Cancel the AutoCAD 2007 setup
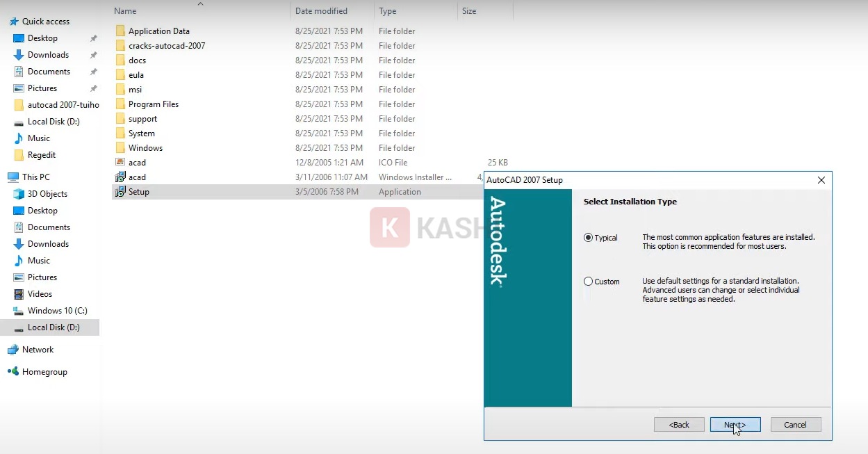Image resolution: width=868 pixels, height=454 pixels. 795,425
